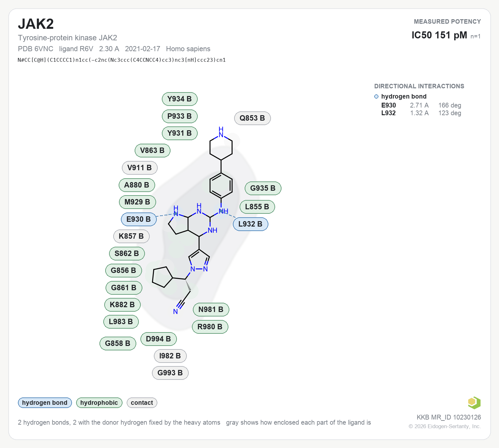Select residue label D994 B
Screen dimensions: 499x448
[x=158, y=339]
